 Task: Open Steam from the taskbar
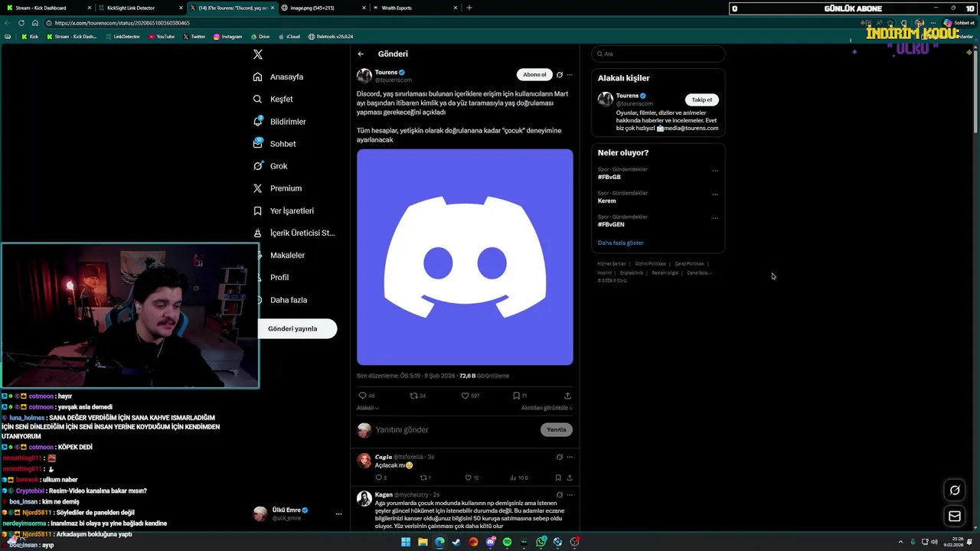[456, 542]
